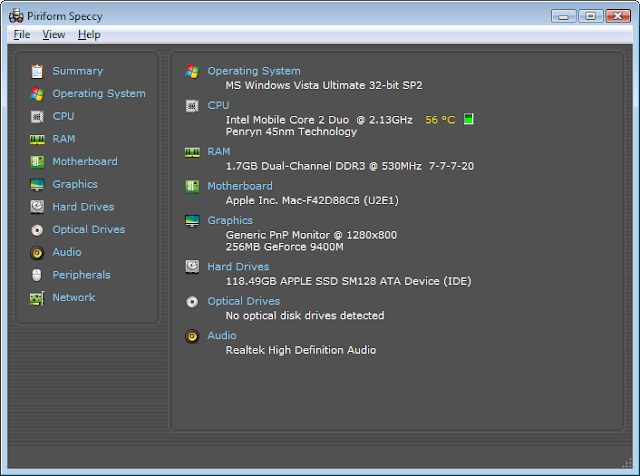Click the CPU chip icon in summary pane
Viewport: 640px width, 476px height.
[x=192, y=106]
